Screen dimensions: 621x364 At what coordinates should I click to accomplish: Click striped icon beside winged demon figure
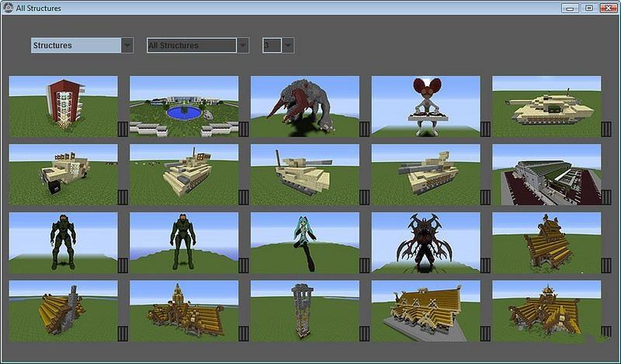coord(486,265)
